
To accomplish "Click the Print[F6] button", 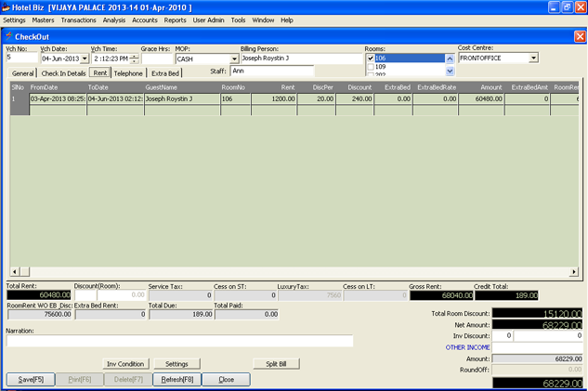I will pos(80,379).
